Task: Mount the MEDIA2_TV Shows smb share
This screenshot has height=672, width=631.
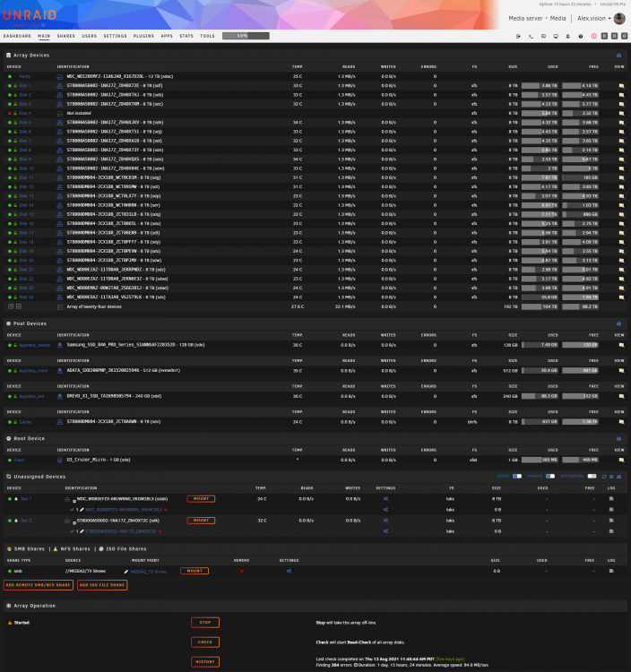Action: (x=194, y=571)
